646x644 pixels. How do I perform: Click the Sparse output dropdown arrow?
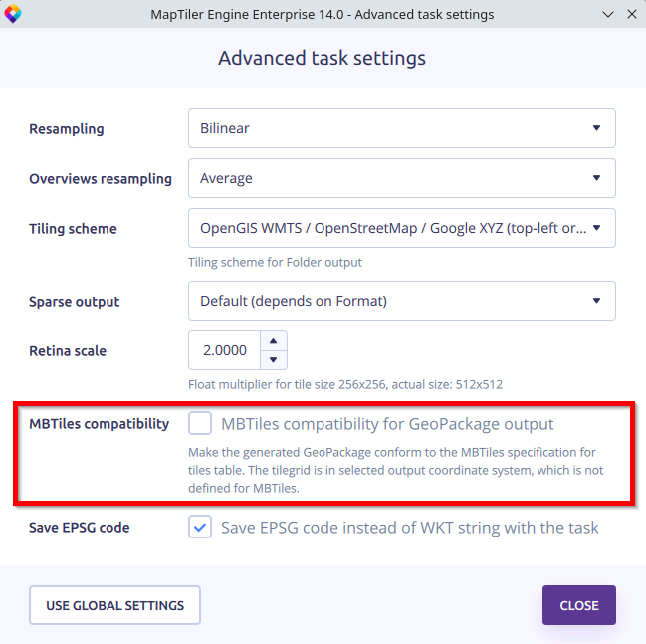tap(596, 301)
